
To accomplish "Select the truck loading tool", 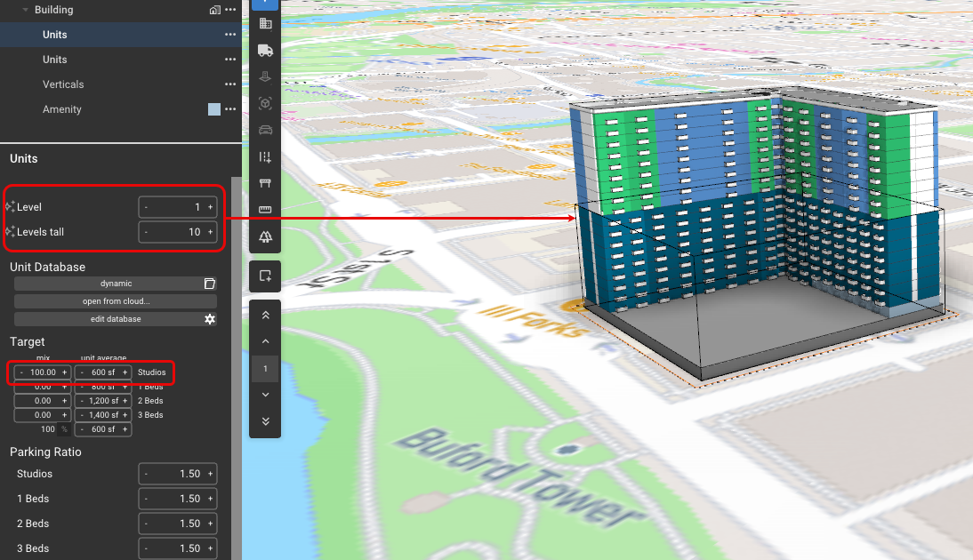I will tap(265, 50).
